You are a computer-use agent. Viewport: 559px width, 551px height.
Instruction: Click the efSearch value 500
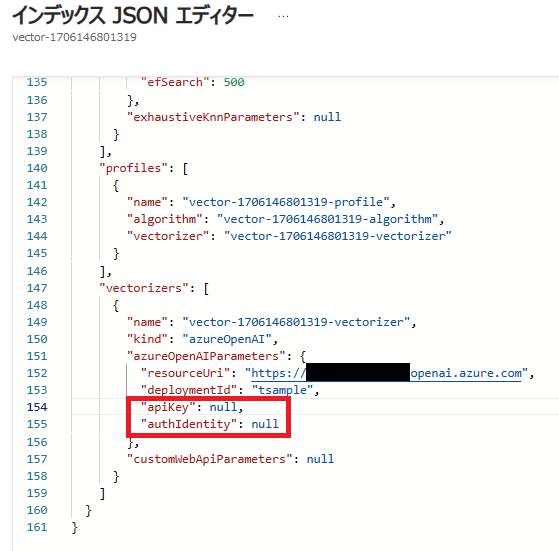tap(234, 82)
